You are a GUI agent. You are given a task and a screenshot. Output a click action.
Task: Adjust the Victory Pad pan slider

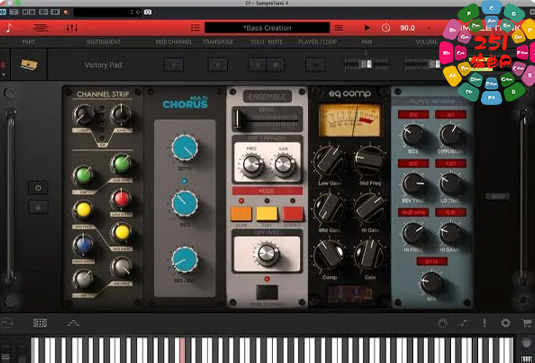pyautogui.click(x=366, y=64)
